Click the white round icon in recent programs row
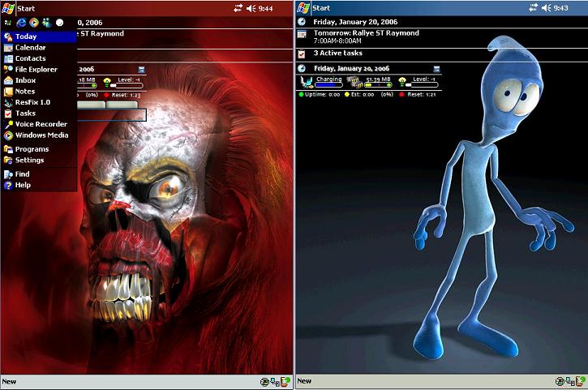Viewport: 588px width, 390px height. [x=60, y=23]
